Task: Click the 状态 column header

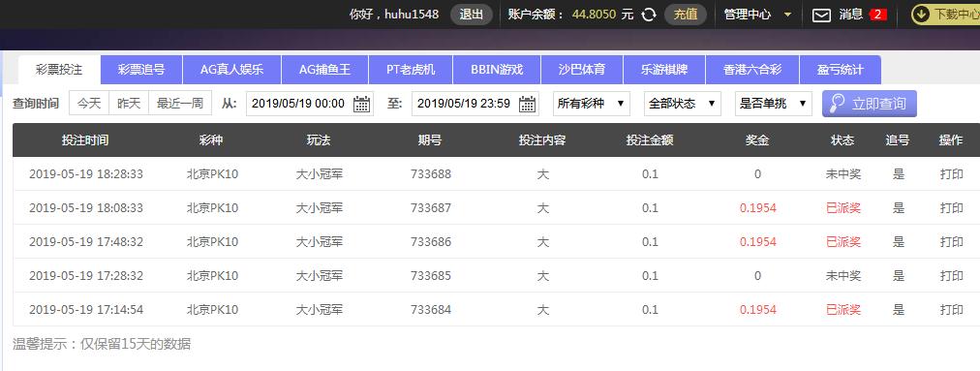Action: (842, 140)
